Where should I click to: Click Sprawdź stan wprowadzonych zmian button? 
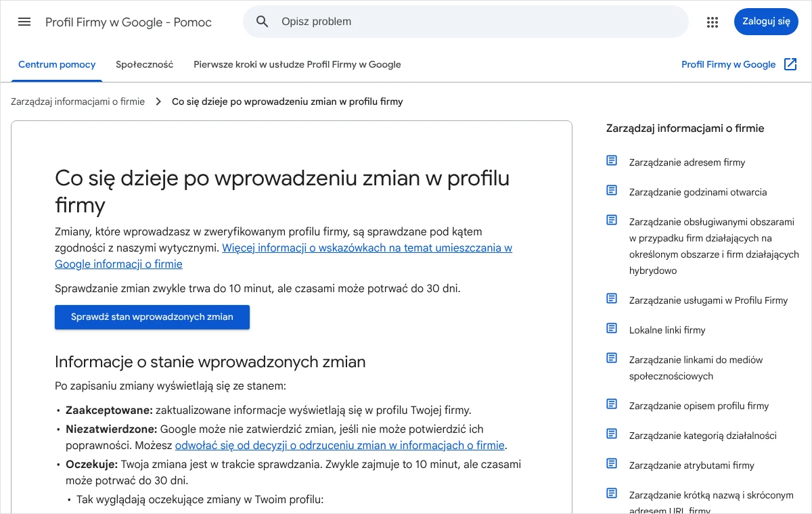[152, 317]
